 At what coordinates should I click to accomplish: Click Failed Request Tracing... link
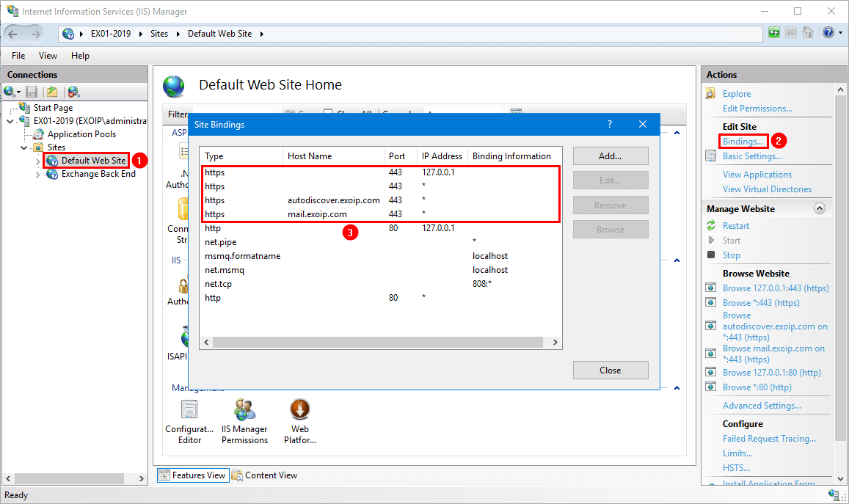click(x=770, y=439)
